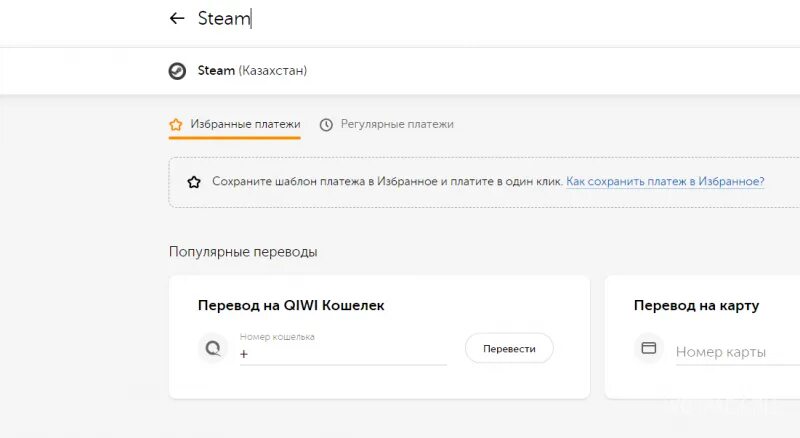Switch to Регулярные платежи tab
Screen dimensions: 800x438
[x=397, y=125]
